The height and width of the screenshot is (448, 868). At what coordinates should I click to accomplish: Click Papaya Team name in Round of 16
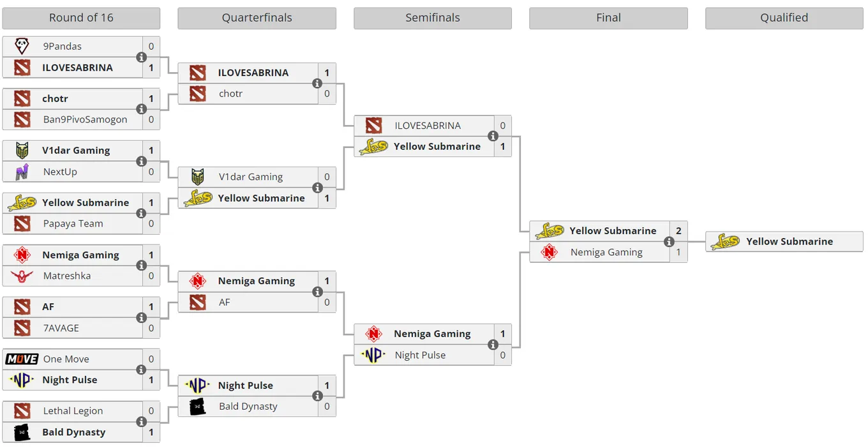(73, 223)
